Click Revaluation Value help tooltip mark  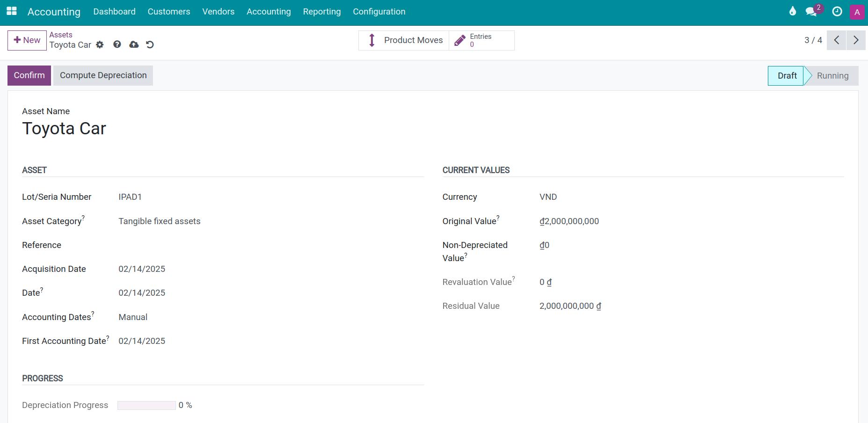513,278
